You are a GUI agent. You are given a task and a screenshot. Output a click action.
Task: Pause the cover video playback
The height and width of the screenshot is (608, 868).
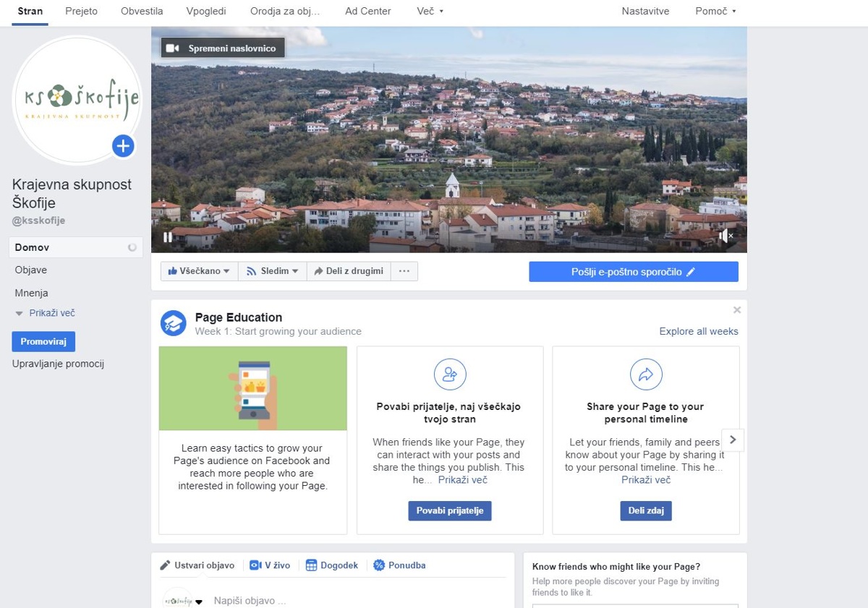coord(168,236)
